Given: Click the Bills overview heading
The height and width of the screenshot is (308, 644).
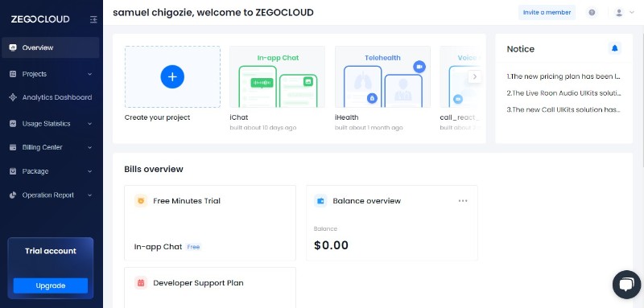Looking at the screenshot, I should [154, 169].
